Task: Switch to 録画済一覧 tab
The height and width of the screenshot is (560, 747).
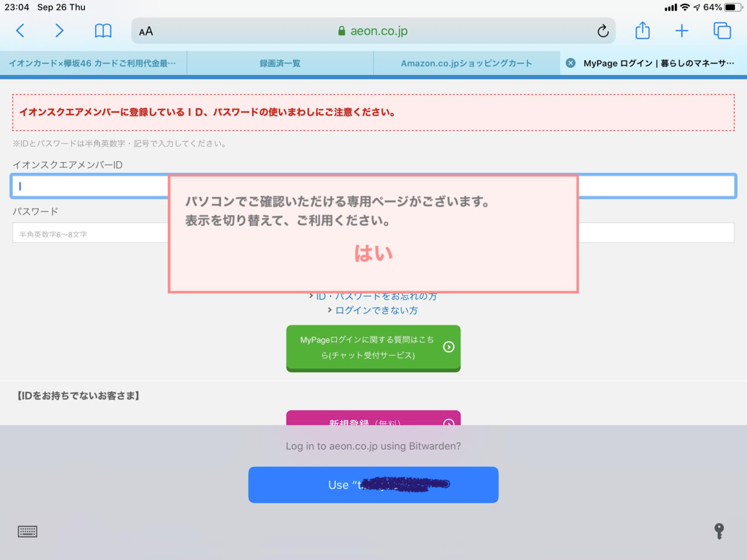Action: point(280,63)
